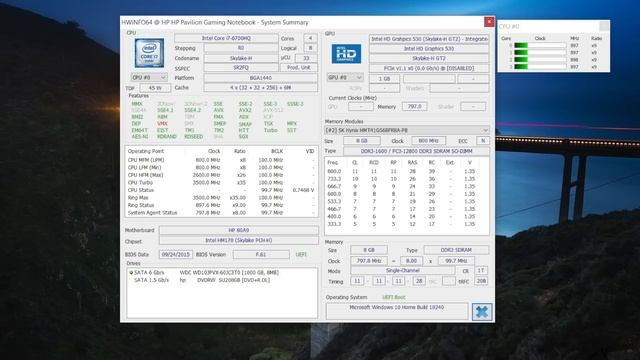
Task: Click the CPU LFM (Min) operating point row
Action: [x=221, y=167]
